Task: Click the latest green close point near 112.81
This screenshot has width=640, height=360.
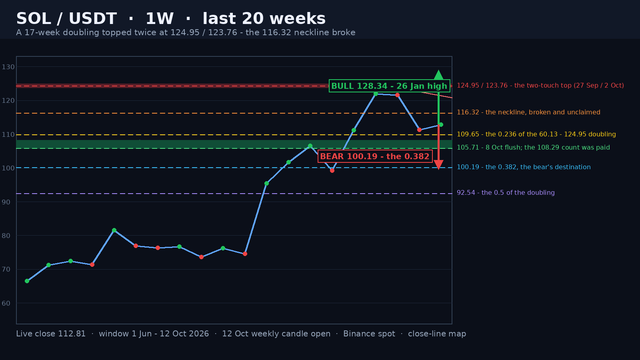Action: [x=441, y=125]
